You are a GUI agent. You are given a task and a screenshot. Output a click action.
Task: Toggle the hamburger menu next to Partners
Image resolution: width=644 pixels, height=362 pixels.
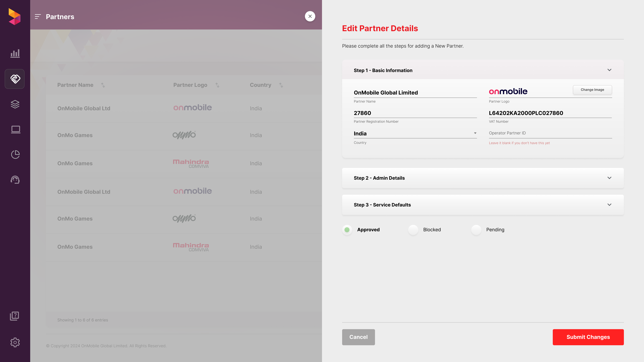tap(38, 17)
